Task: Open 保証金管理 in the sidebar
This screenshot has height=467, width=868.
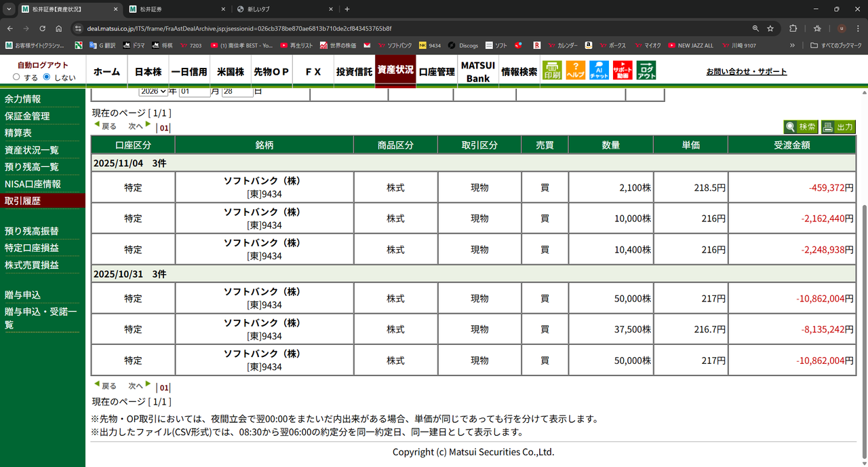Action: click(x=27, y=116)
